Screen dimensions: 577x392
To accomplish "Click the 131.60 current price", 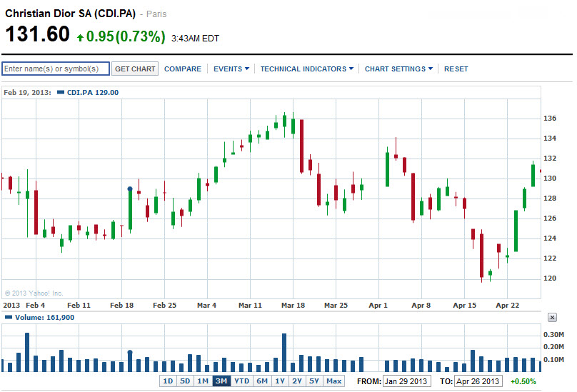I will click(x=37, y=34).
